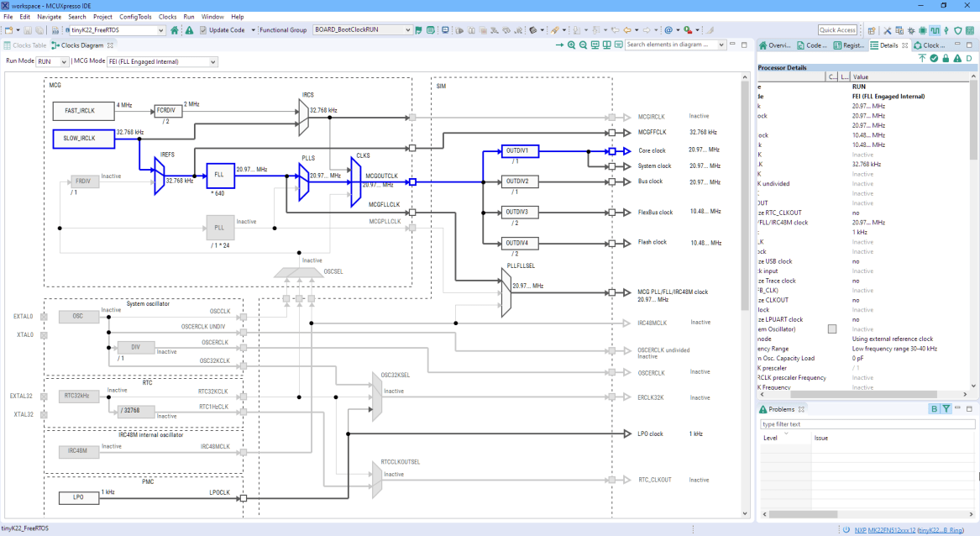Click the filter icon in the Problems panel
Viewport: 980px width, 536px height.
coord(946,409)
